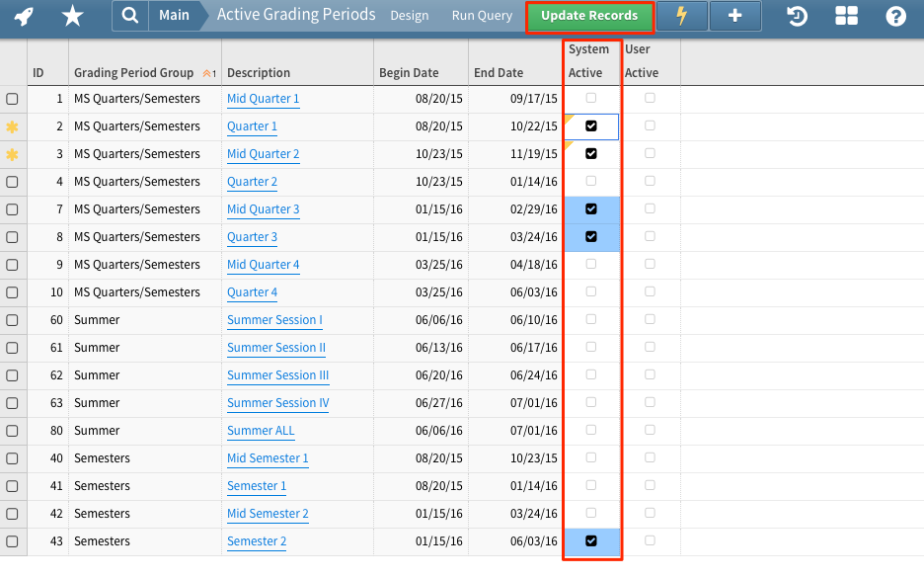Uncheck System Active for Quarter 1
Image resolution: width=924 pixels, height=578 pixels.
[591, 126]
